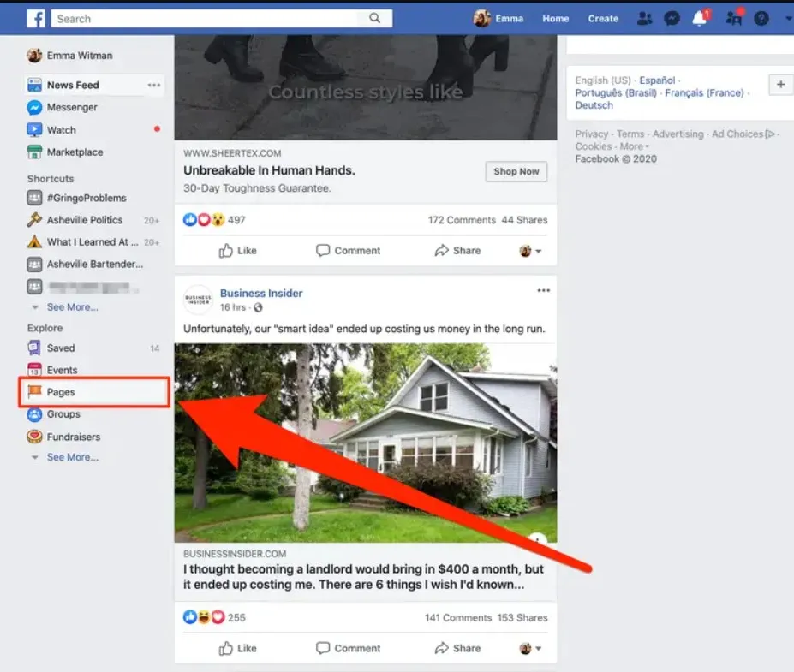Comment on the Sheertex post
This screenshot has width=794, height=672.
pyautogui.click(x=349, y=251)
